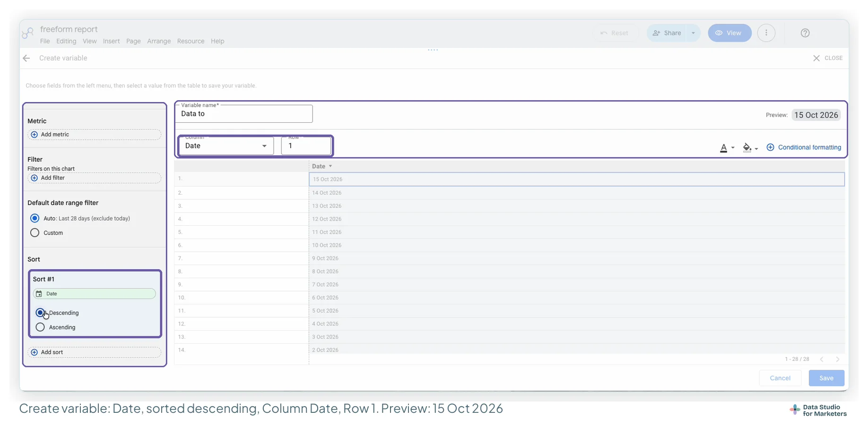The height and width of the screenshot is (427, 868).
Task: Open the text color dropdown
Action: coord(727,148)
